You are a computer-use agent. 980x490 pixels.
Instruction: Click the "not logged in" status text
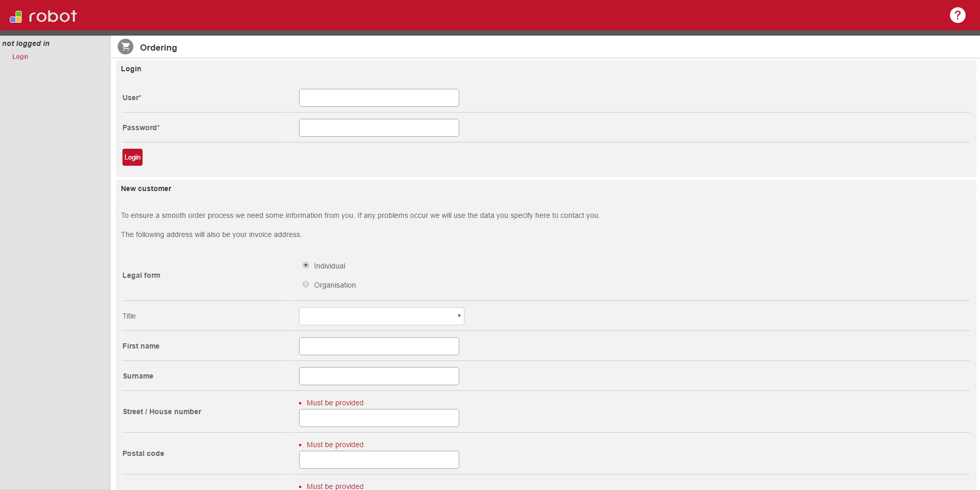click(26, 43)
